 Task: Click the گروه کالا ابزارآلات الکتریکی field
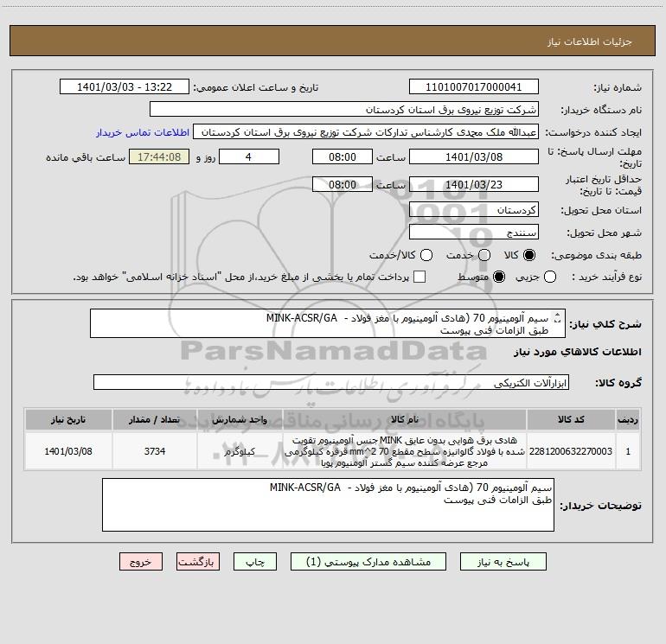click(331, 382)
